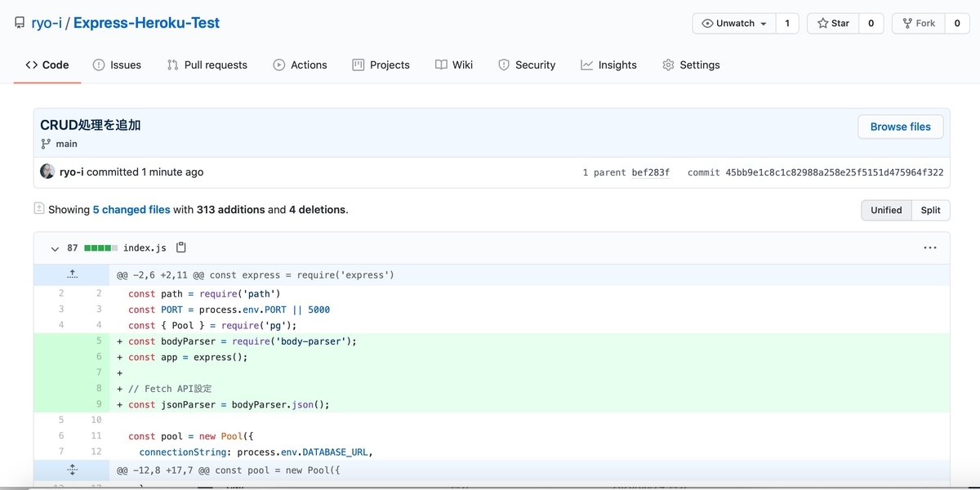Open the Projects tab

[x=381, y=65]
